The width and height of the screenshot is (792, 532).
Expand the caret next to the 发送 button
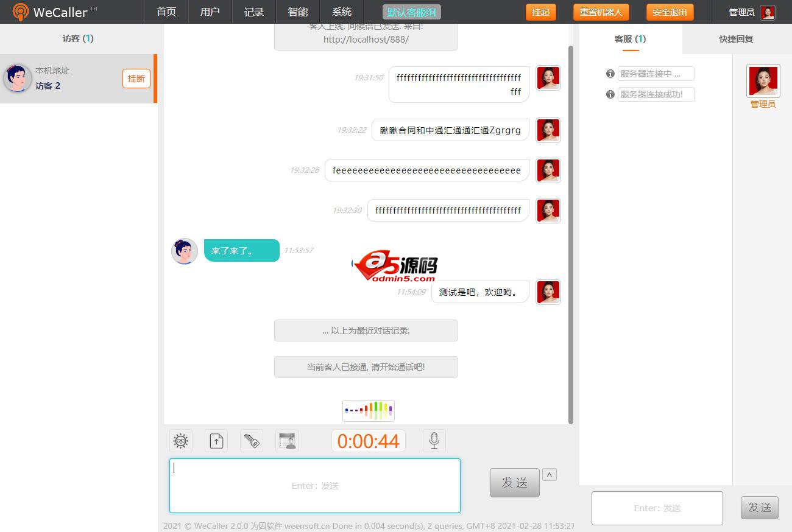(549, 474)
